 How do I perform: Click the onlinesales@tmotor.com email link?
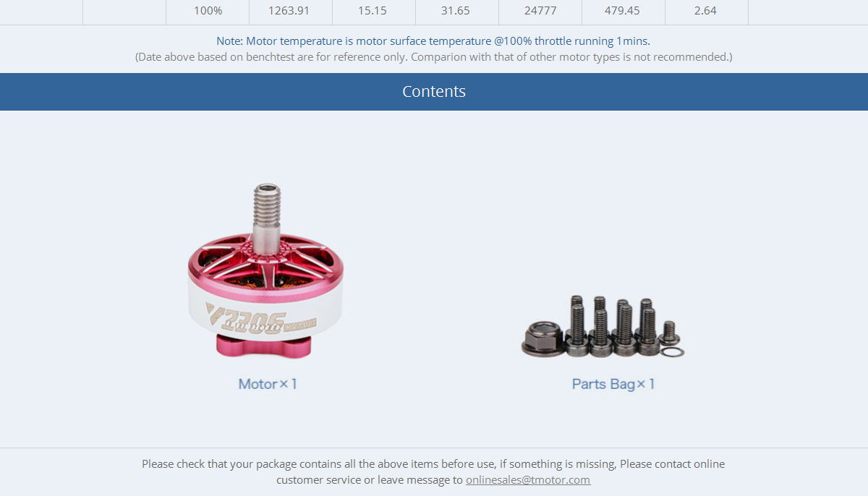pos(528,480)
